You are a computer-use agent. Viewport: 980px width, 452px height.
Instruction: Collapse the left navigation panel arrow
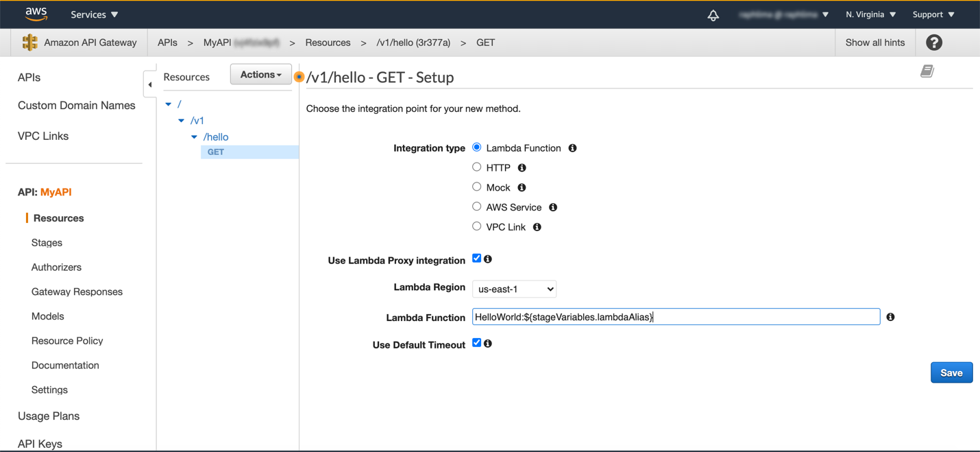click(150, 84)
